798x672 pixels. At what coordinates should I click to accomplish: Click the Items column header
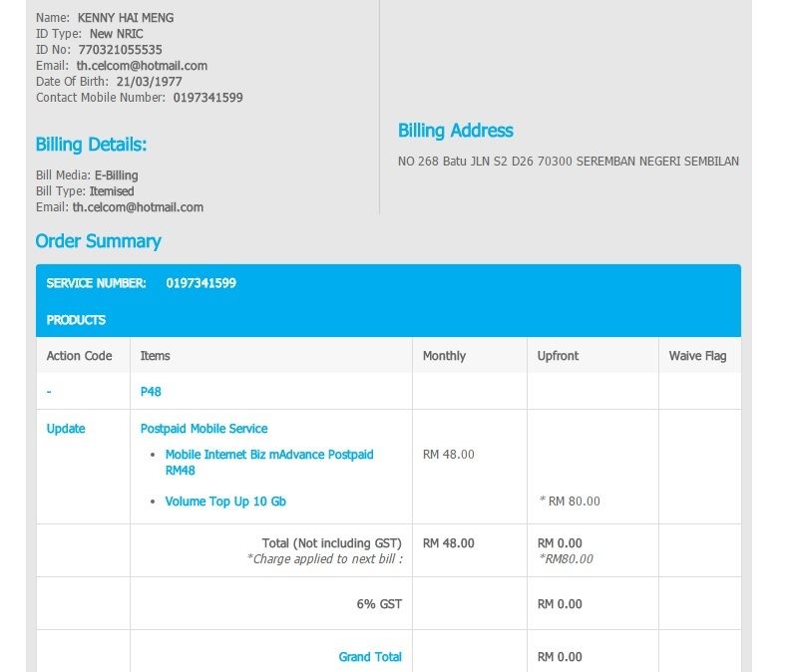coord(155,356)
